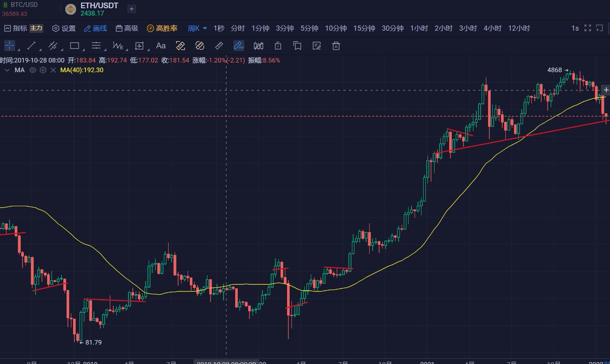Select the ruler measuring tool
The height and width of the screenshot is (364, 610).
coord(219,46)
